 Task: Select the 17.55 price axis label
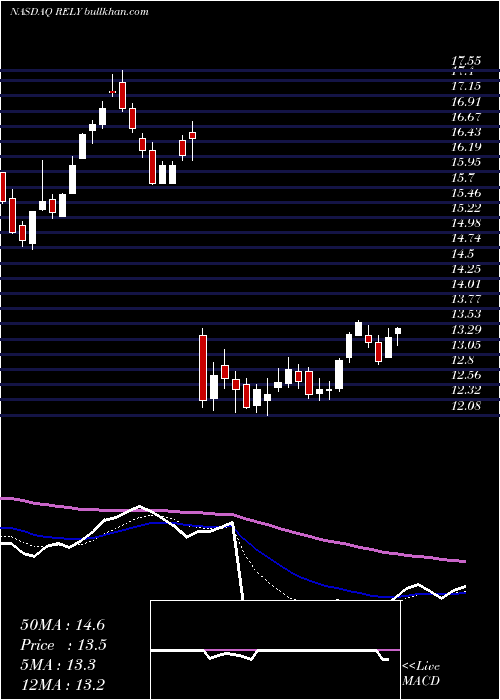[x=466, y=59]
